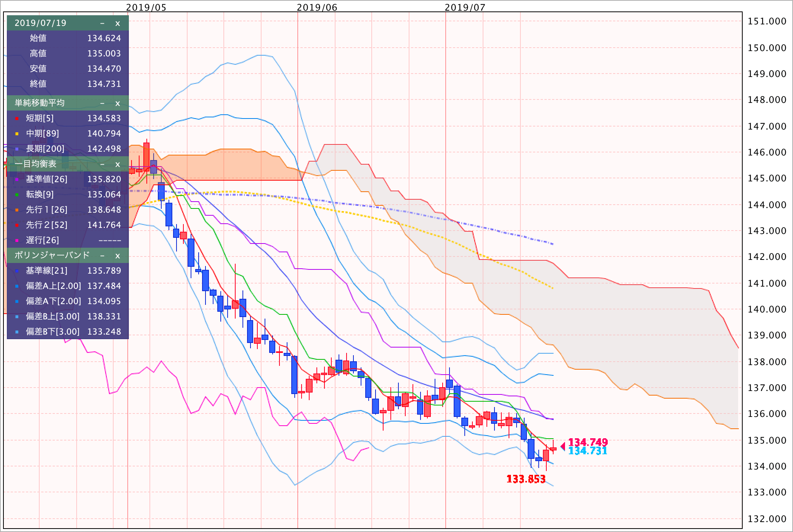The height and width of the screenshot is (532, 793).
Task: Click the 基準値[26] label
Action: [47, 179]
